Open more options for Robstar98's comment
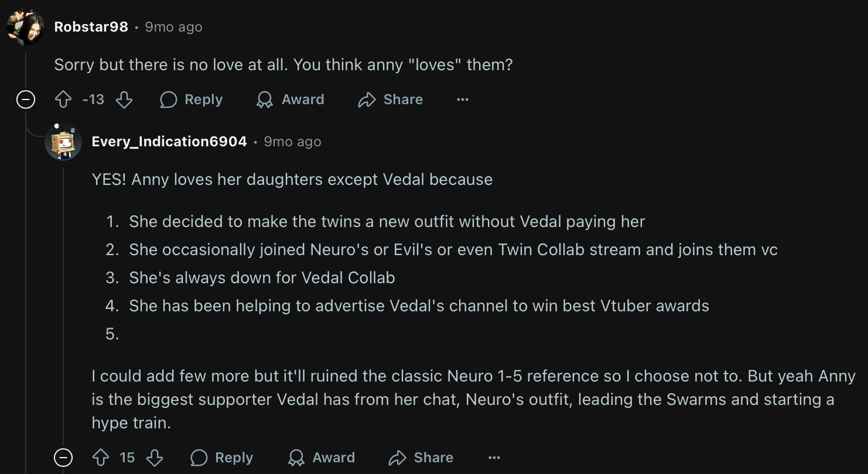This screenshot has width=868, height=474. 463,100
